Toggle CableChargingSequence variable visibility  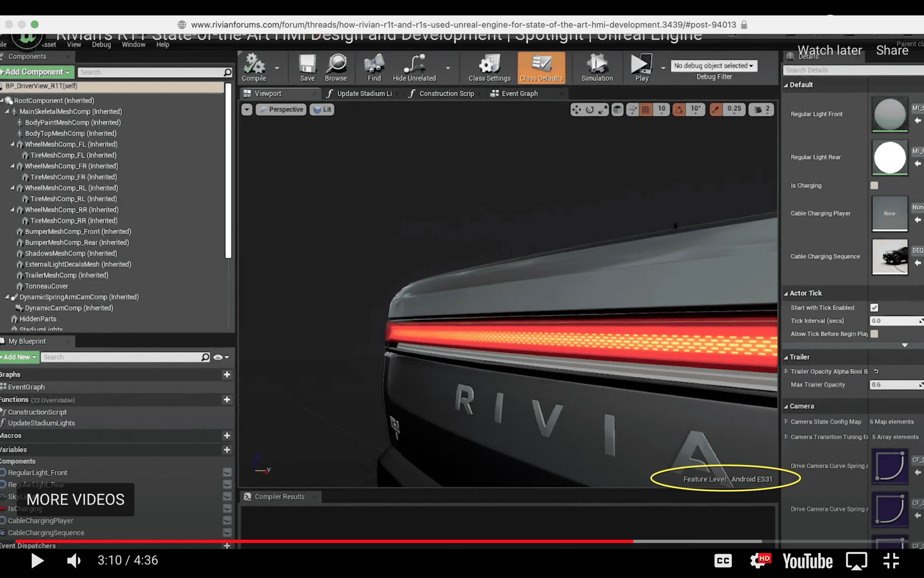point(227,533)
